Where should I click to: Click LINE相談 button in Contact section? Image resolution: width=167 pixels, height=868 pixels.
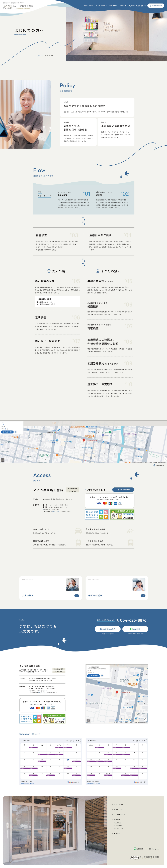[x=135, y=629]
